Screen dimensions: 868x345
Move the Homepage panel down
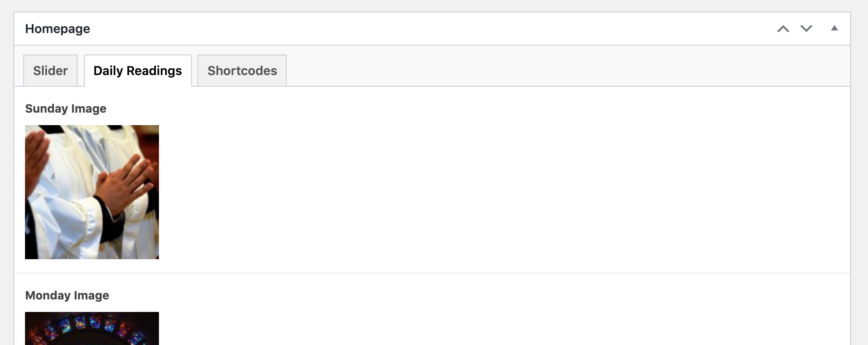(806, 29)
